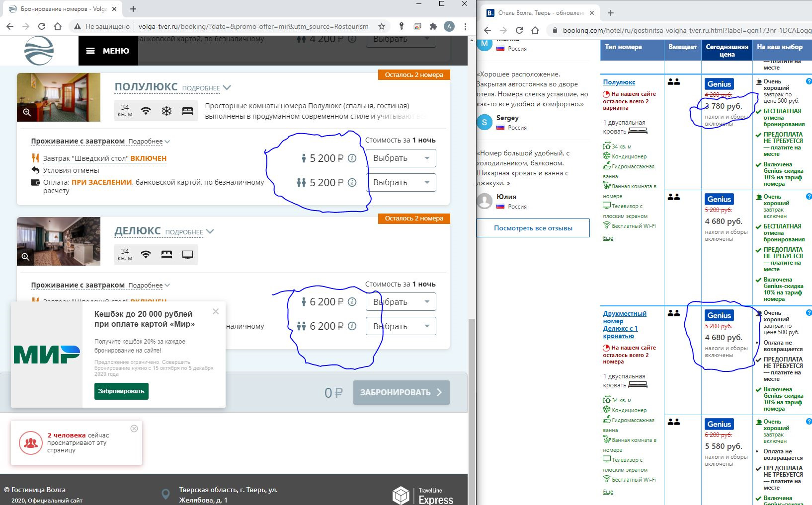Open the profile avatar in left browser
Screen dimensions: 812x505
[x=449, y=26]
